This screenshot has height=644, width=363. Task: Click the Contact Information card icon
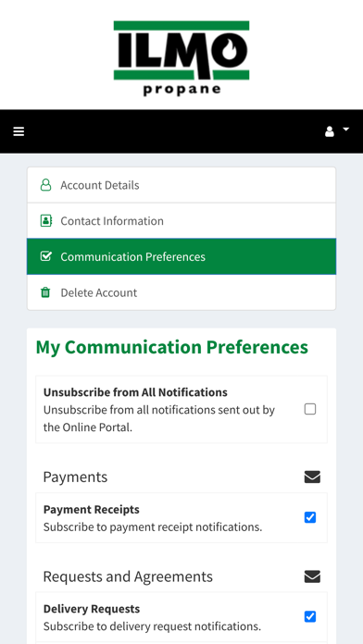coord(46,220)
